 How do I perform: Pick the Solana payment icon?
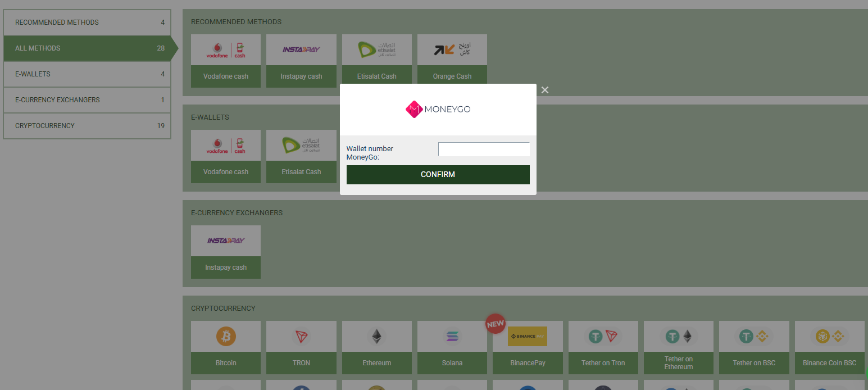452,337
